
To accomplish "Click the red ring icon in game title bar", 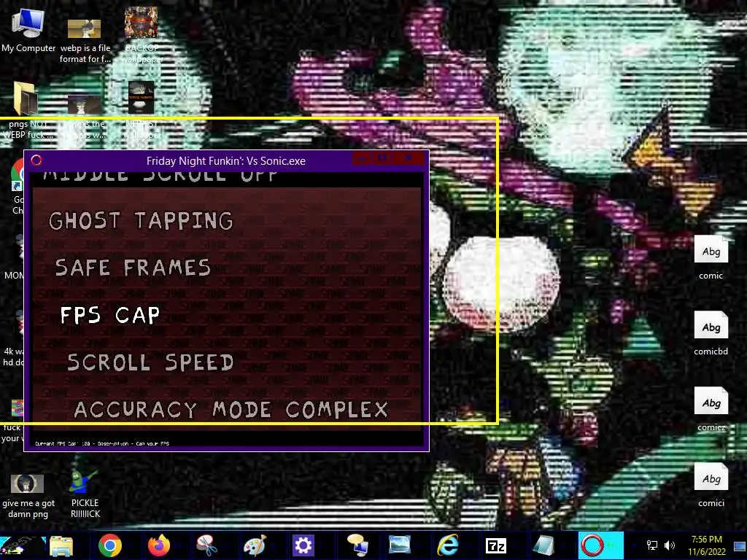I will (36, 160).
